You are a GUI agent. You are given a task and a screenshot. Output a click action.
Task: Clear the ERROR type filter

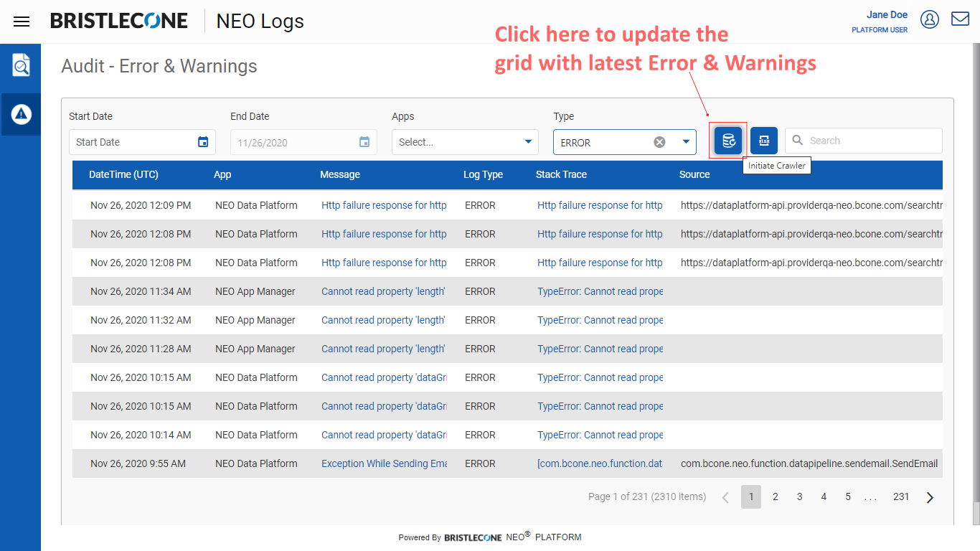(659, 142)
